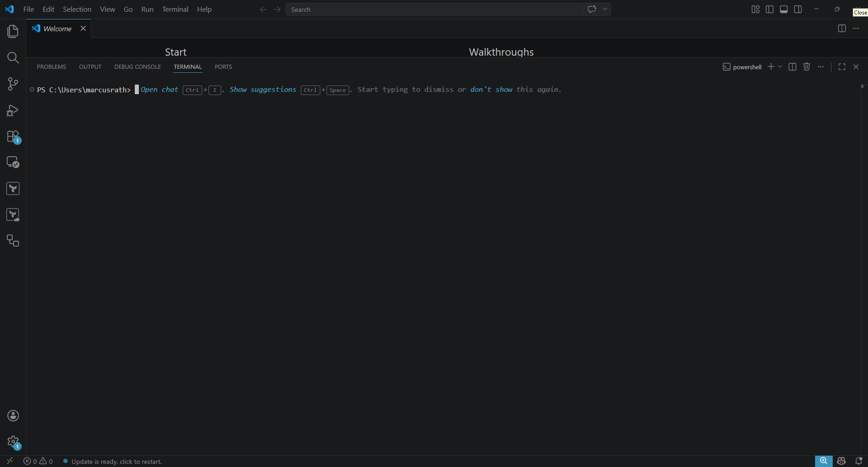Click Show suggestions link in terminal
Screen dimensions: 868x467
[x=263, y=90]
